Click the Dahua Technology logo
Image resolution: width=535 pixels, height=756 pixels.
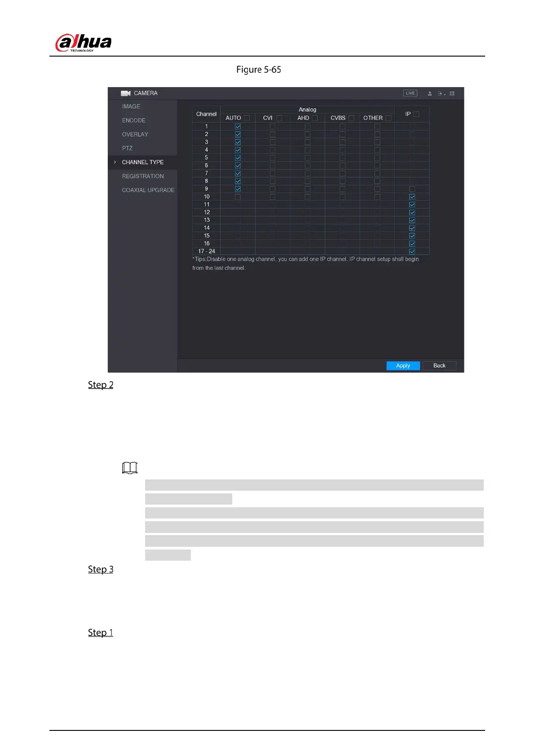83,43
